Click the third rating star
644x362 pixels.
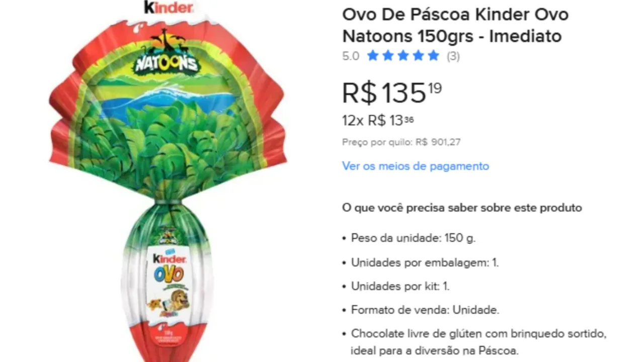click(403, 55)
